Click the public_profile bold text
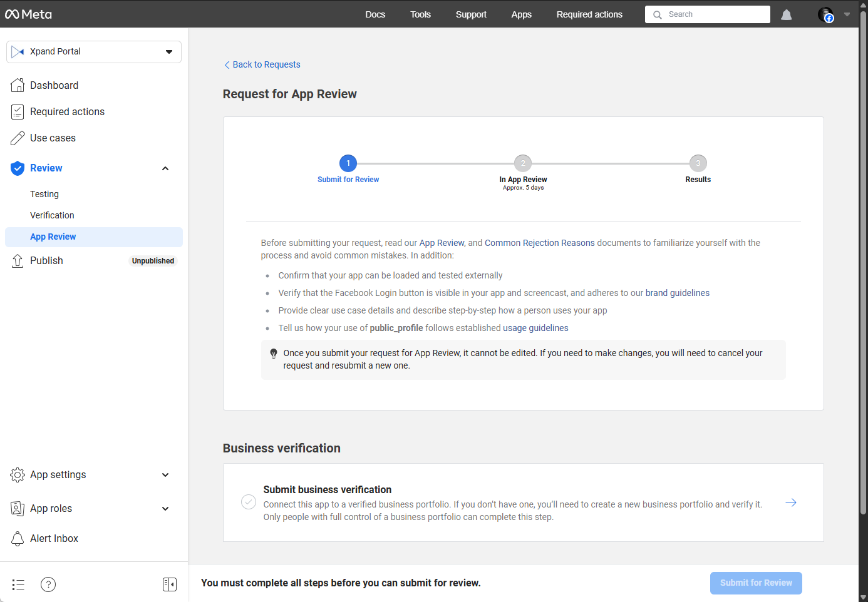The width and height of the screenshot is (868, 602). pos(396,328)
